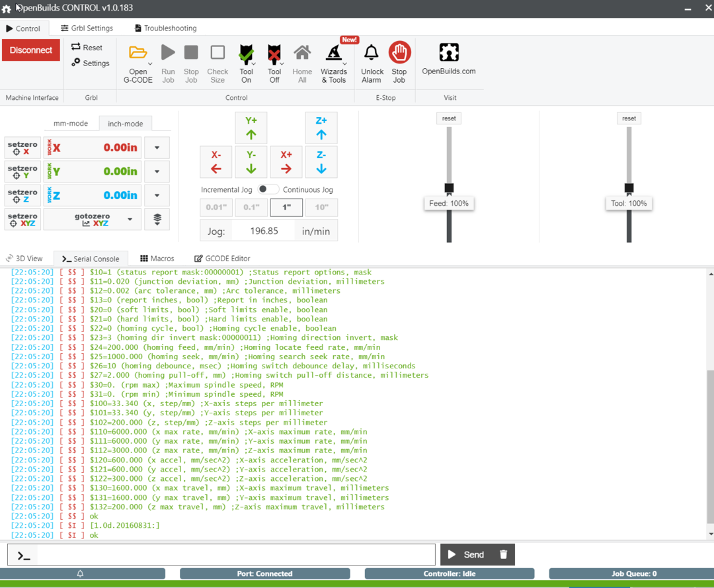Screen dimensions: 714x588
Task: Click the red Disconnect button
Action: (31, 50)
